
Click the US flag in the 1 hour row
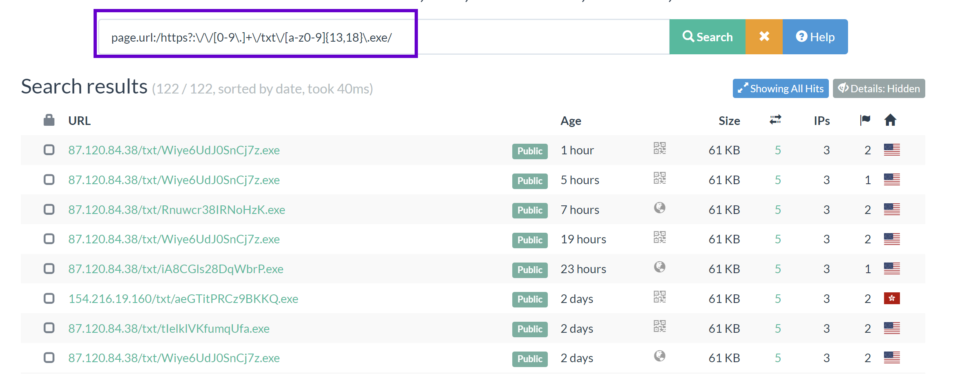[892, 150]
